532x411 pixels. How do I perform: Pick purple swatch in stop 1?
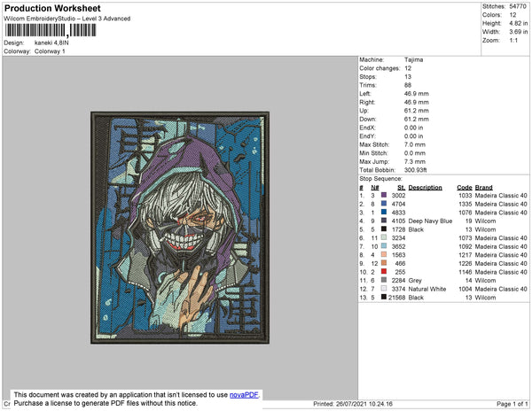tap(384, 195)
